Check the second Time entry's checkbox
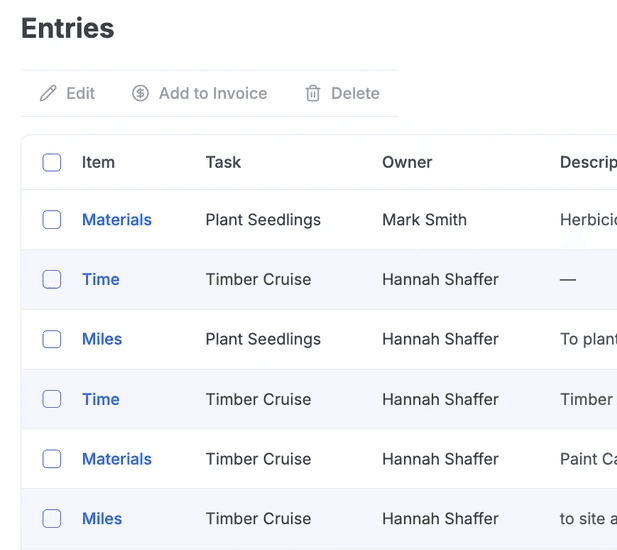 [x=52, y=399]
